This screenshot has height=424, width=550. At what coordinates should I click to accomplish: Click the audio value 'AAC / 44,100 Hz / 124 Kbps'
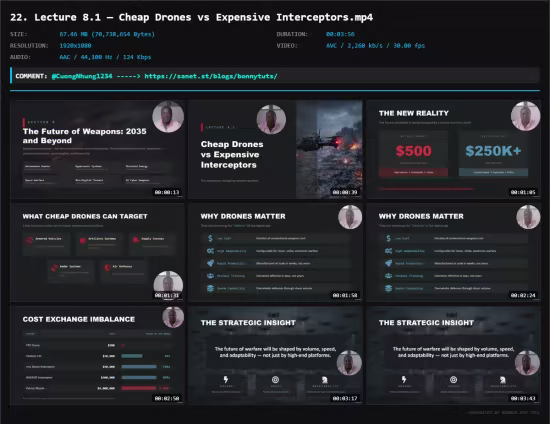point(105,57)
